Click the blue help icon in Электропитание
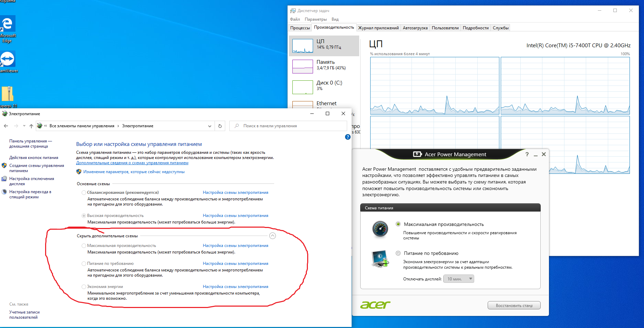The height and width of the screenshot is (328, 644). (x=348, y=137)
